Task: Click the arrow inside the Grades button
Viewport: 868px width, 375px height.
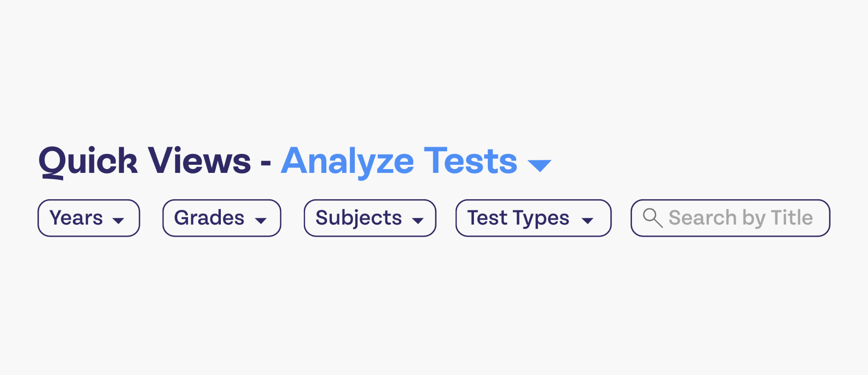Action: pyautogui.click(x=261, y=220)
